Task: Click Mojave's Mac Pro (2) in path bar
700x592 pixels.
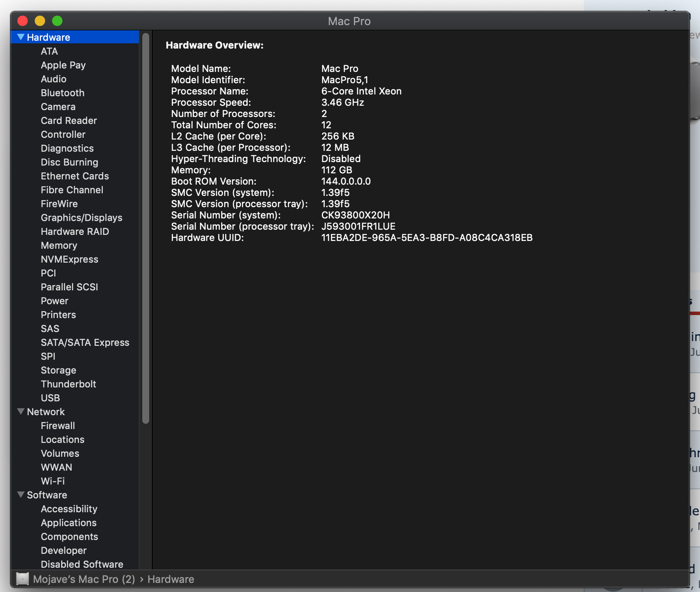Action: point(84,579)
